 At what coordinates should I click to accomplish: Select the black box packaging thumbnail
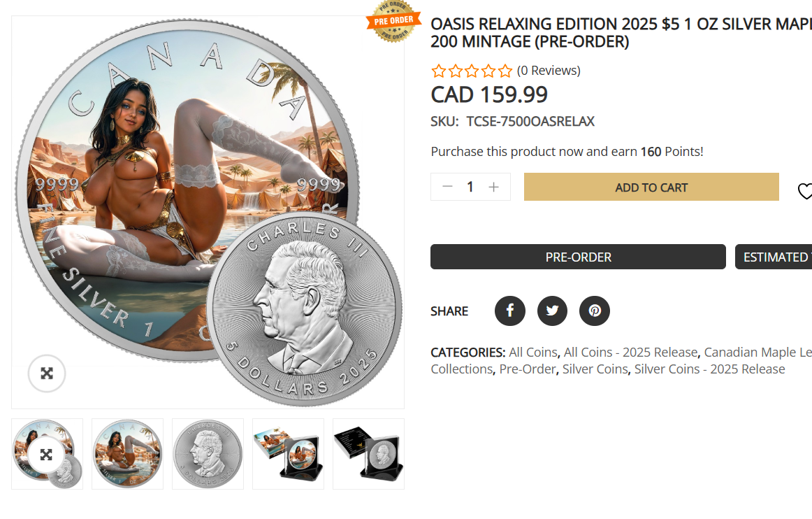click(368, 453)
